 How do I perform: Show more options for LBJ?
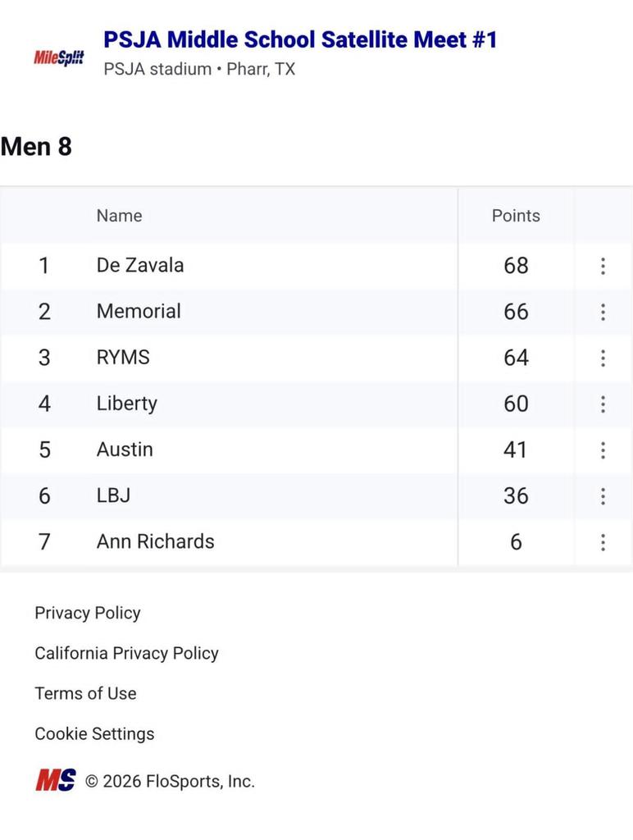click(x=603, y=495)
